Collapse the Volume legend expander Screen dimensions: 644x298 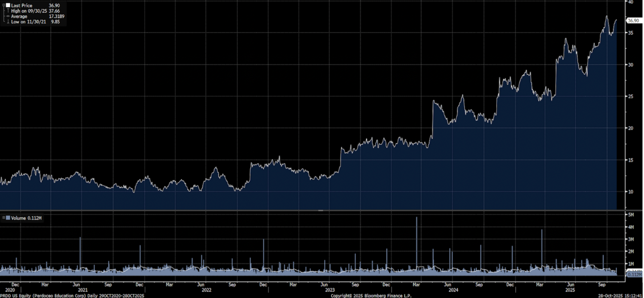tap(3, 218)
